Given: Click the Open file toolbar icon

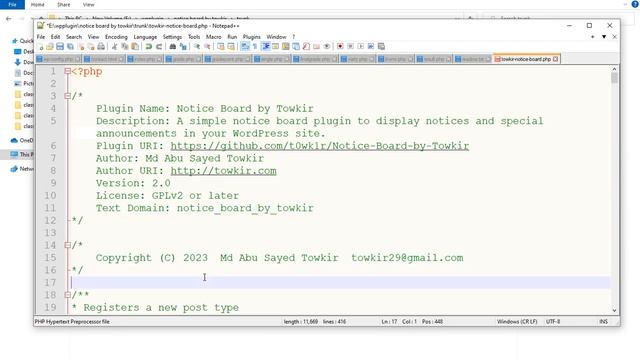Looking at the screenshot, I should pos(50,47).
